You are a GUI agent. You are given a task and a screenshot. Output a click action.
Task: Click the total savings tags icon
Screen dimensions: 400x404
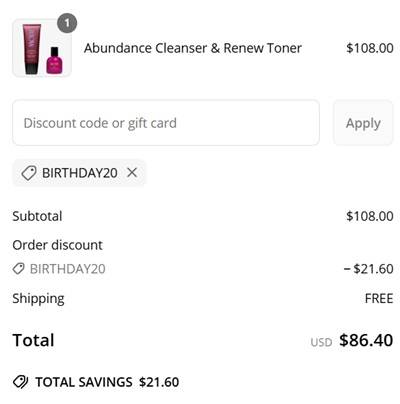21,382
